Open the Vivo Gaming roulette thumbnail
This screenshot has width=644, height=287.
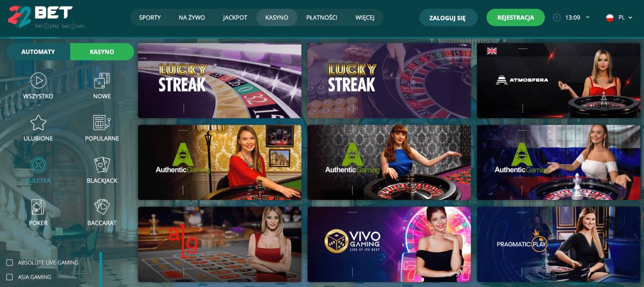click(x=389, y=245)
